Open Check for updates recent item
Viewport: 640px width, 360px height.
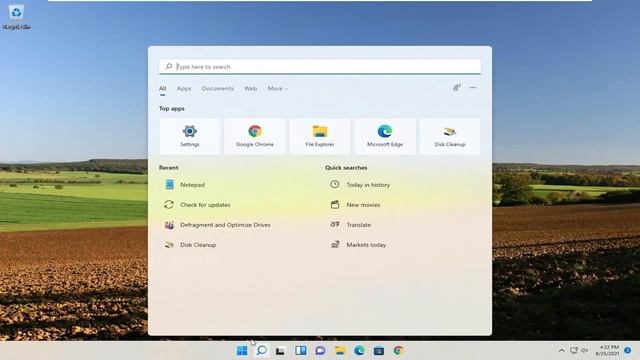click(x=197, y=204)
